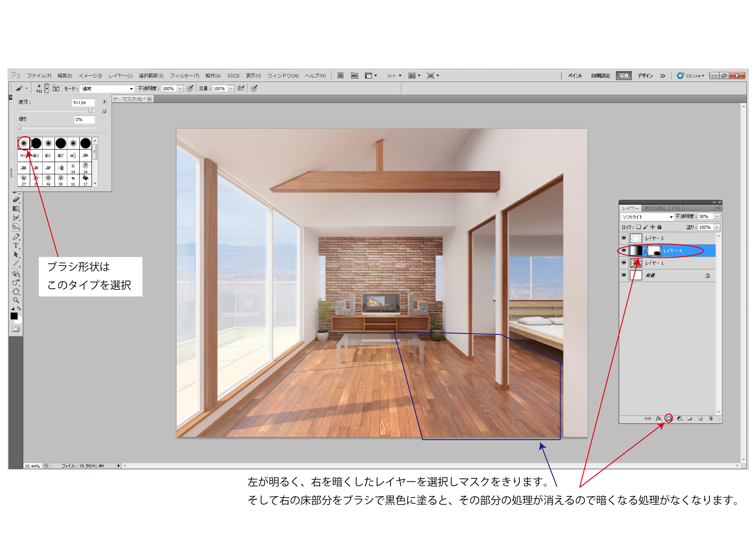Select the Hand tool

point(16,291)
